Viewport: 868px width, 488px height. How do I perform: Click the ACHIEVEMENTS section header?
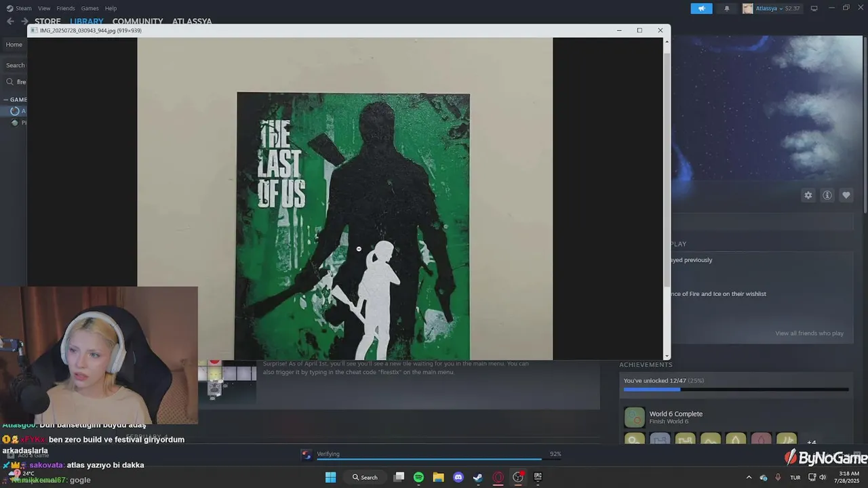pos(646,365)
